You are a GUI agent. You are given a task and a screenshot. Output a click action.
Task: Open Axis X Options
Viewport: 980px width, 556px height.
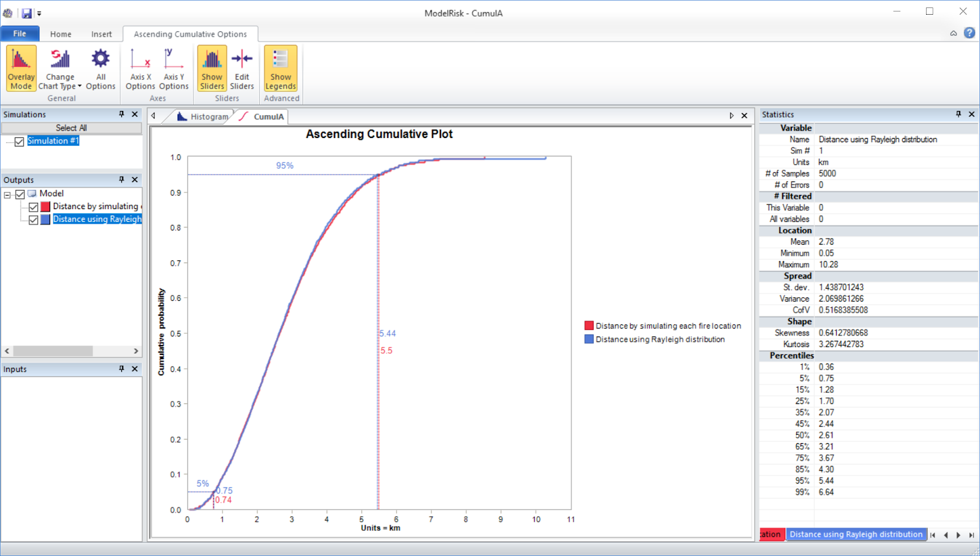[140, 67]
